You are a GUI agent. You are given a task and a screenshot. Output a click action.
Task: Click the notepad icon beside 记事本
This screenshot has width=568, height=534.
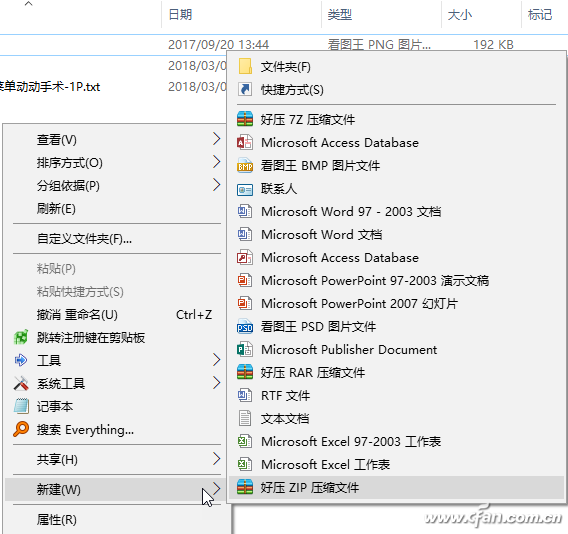tap(21, 406)
